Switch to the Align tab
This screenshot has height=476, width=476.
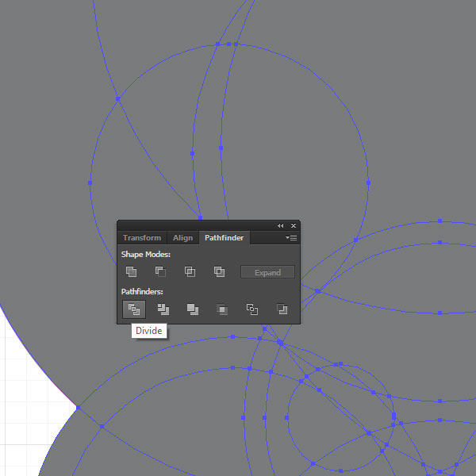[182, 238]
